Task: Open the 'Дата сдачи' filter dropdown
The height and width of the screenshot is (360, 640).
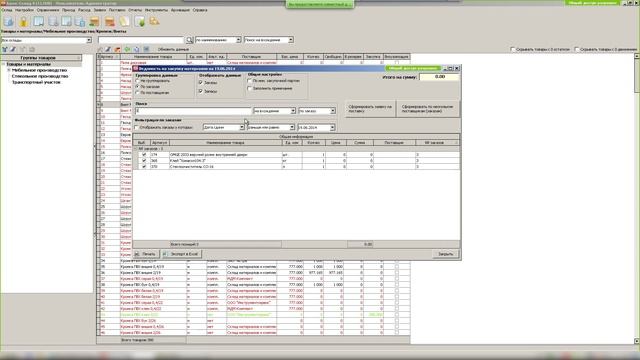Action: pos(242,128)
